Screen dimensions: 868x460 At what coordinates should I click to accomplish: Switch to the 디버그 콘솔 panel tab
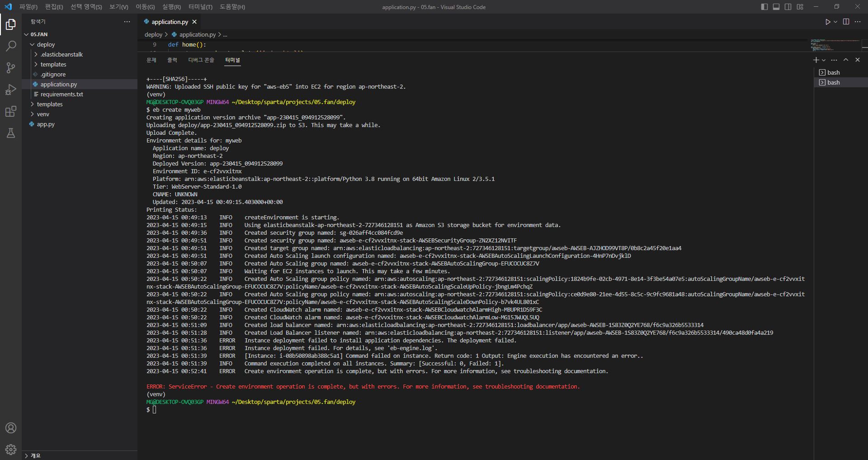201,60
